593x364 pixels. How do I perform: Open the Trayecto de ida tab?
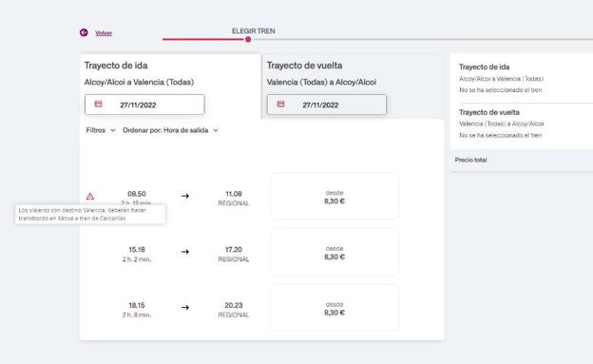tap(170, 86)
